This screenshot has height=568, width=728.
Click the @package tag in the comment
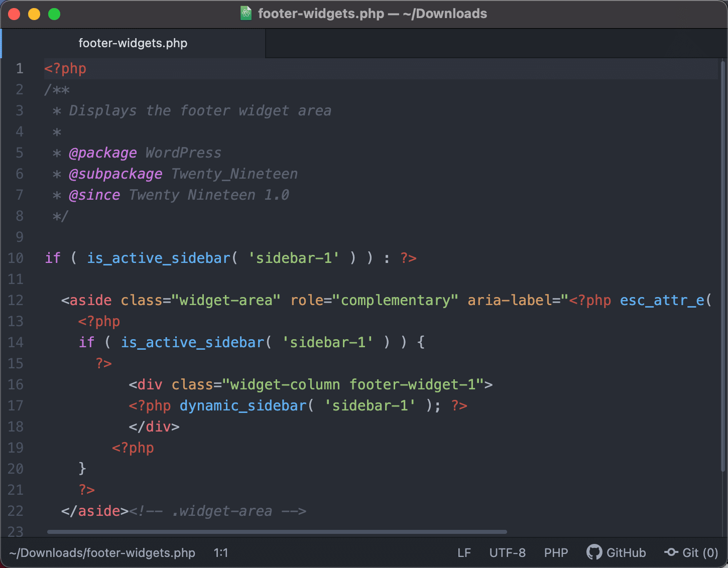[x=103, y=153]
